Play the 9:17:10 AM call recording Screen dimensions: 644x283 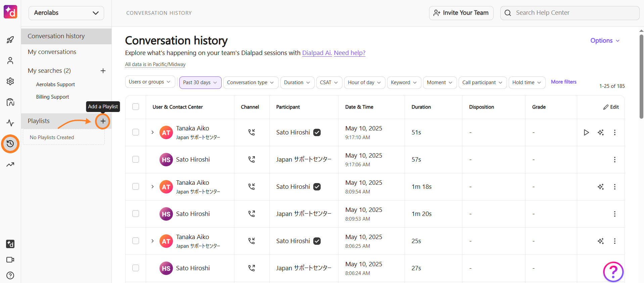pyautogui.click(x=586, y=132)
